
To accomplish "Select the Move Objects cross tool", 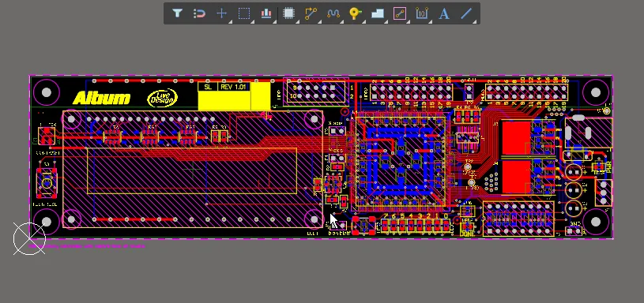I will pyautogui.click(x=221, y=13).
